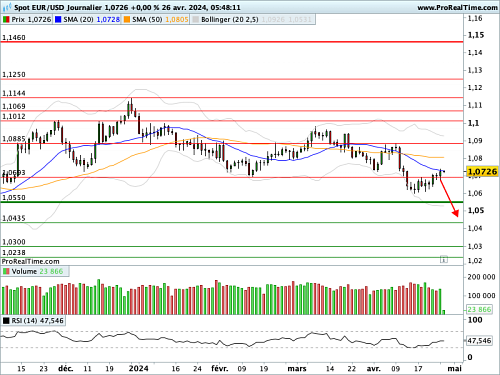The image size is (500, 375).
Task: Click the ProRealTime chart logo icon in title bar
Action: tap(7, 7)
